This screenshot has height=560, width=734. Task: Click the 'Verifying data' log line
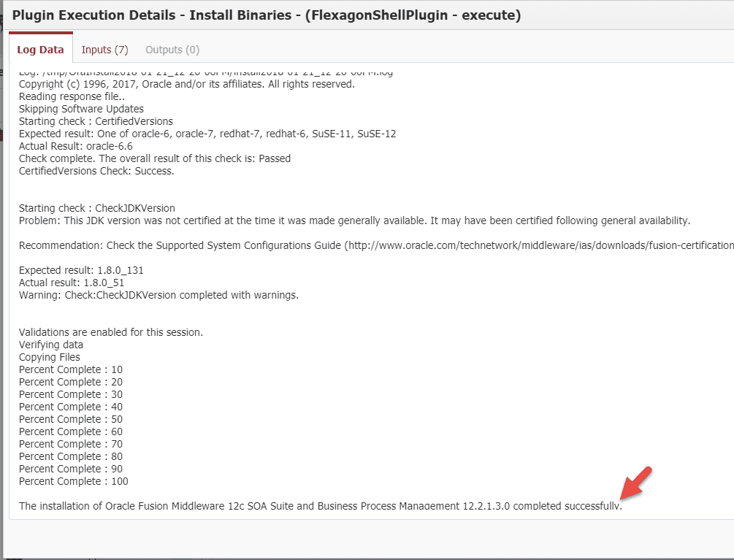[51, 345]
